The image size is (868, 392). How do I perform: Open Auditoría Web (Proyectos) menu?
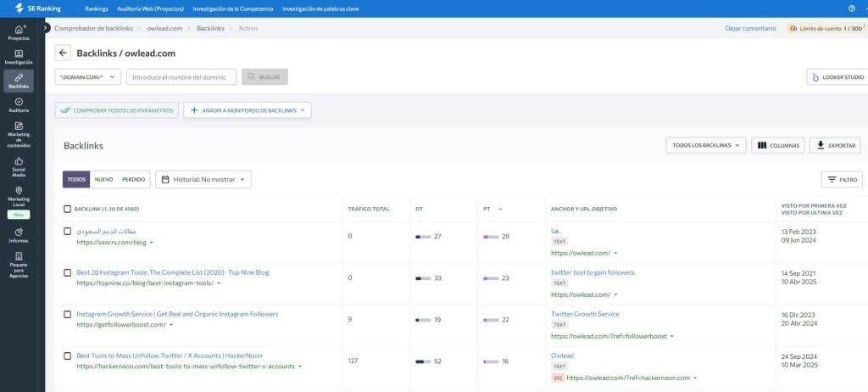[x=151, y=8]
